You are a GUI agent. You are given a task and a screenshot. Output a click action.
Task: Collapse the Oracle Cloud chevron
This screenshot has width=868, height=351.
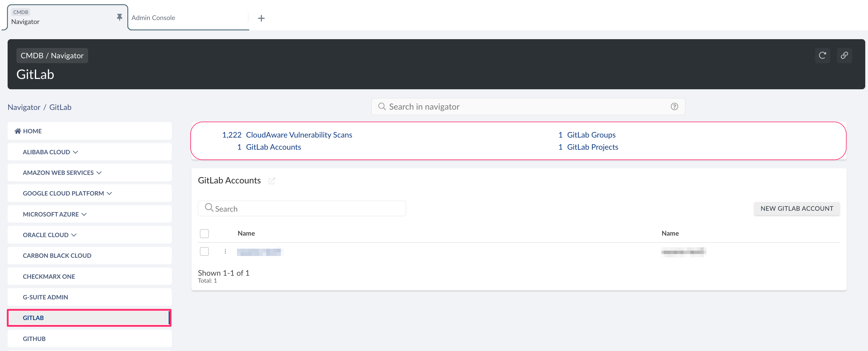74,235
